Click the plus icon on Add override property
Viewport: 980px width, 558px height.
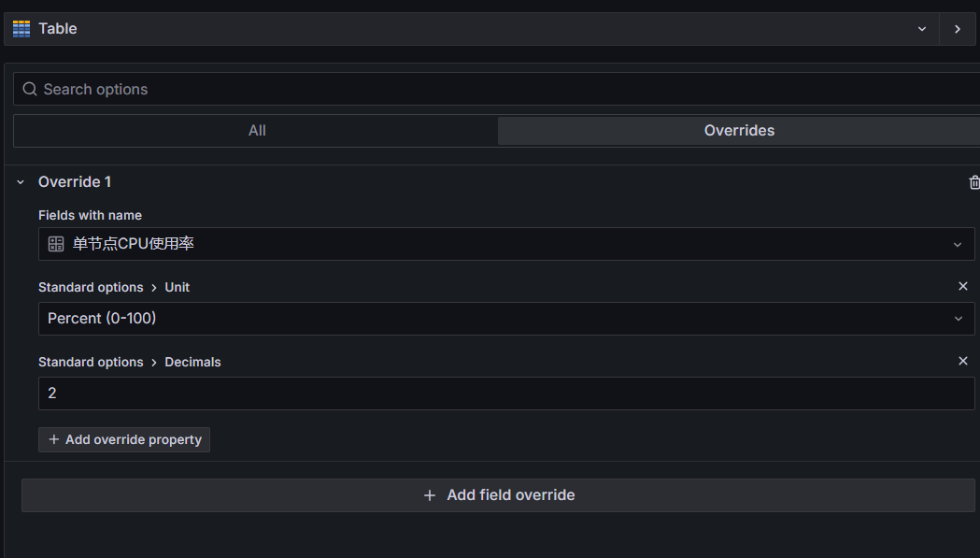coord(54,440)
